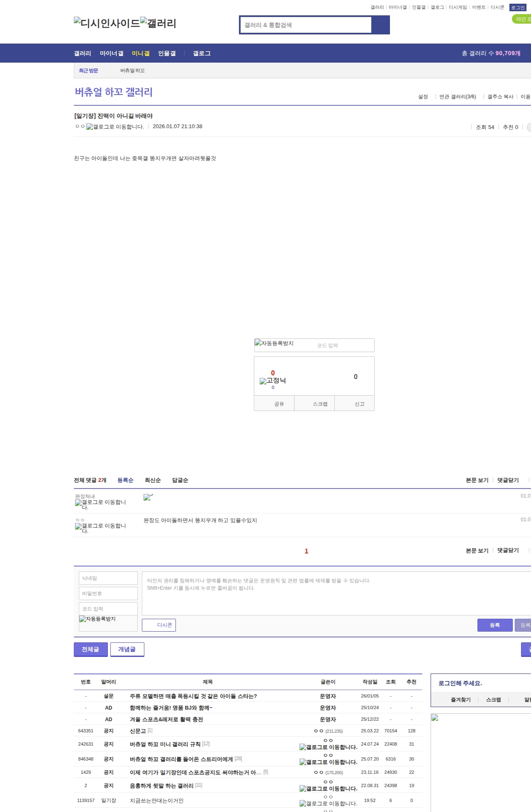531x812 pixels.
Task: Toggle night mode with the 야간 button
Action: click(x=521, y=19)
